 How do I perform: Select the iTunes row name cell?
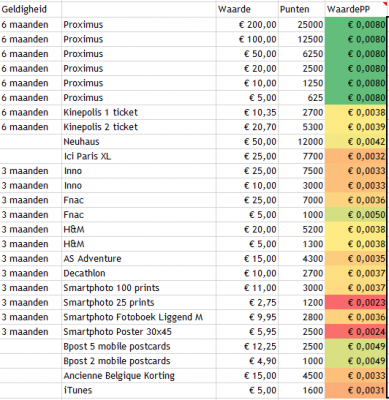139,390
